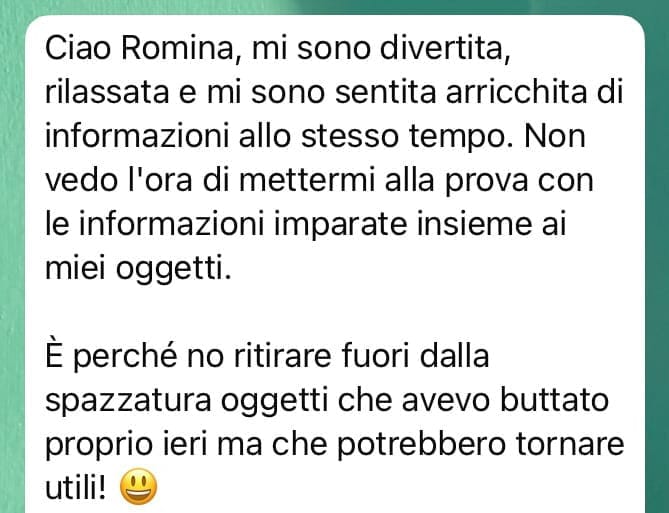The width and height of the screenshot is (669, 513).
Task: Tap the name Romina in the message
Action: (178, 48)
